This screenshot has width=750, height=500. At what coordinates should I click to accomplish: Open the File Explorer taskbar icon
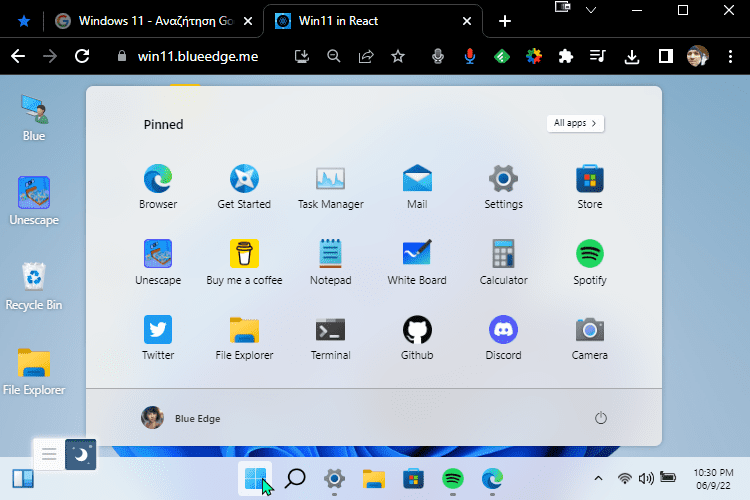(374, 478)
